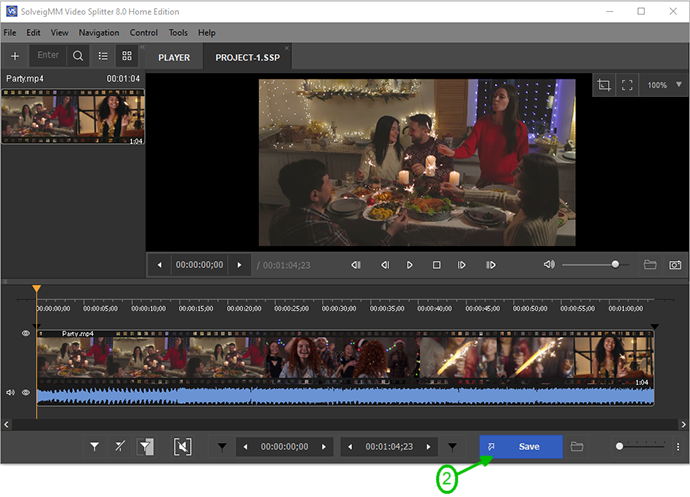This screenshot has width=690, height=497.
Task: Click the add media plus icon
Action: pyautogui.click(x=15, y=56)
